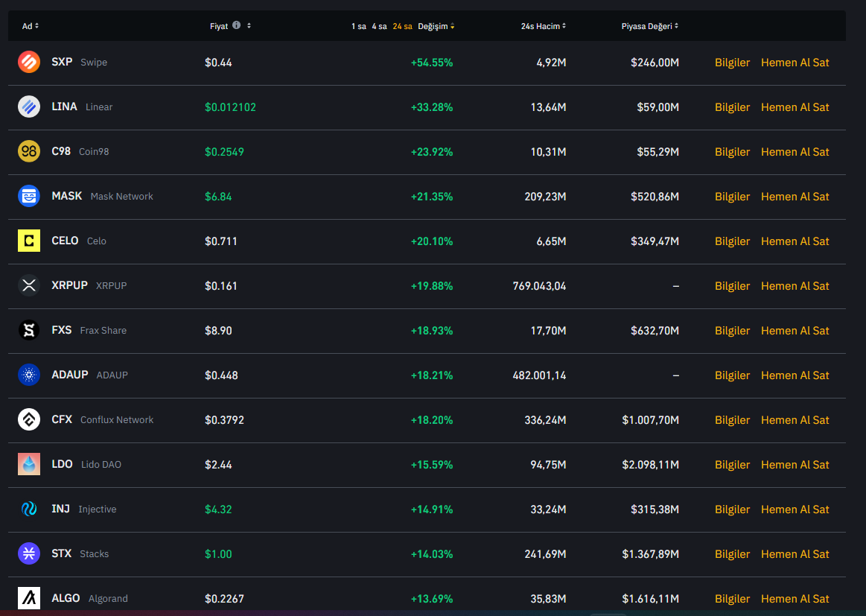Sort the list by Ad column

pos(30,26)
